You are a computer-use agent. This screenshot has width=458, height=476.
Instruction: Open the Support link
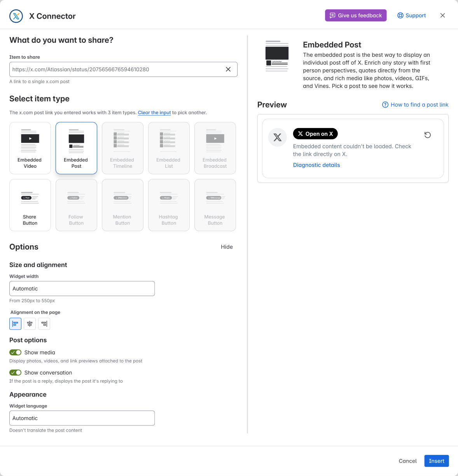click(411, 16)
